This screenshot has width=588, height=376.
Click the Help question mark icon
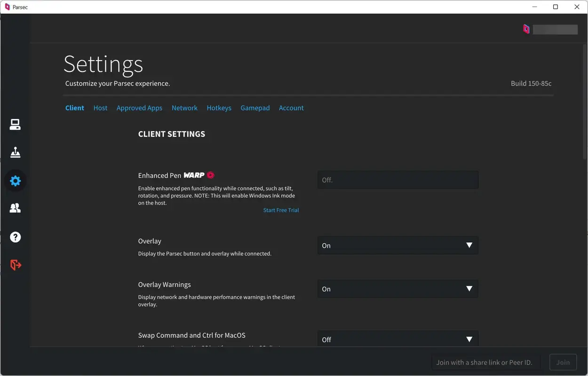coord(15,237)
